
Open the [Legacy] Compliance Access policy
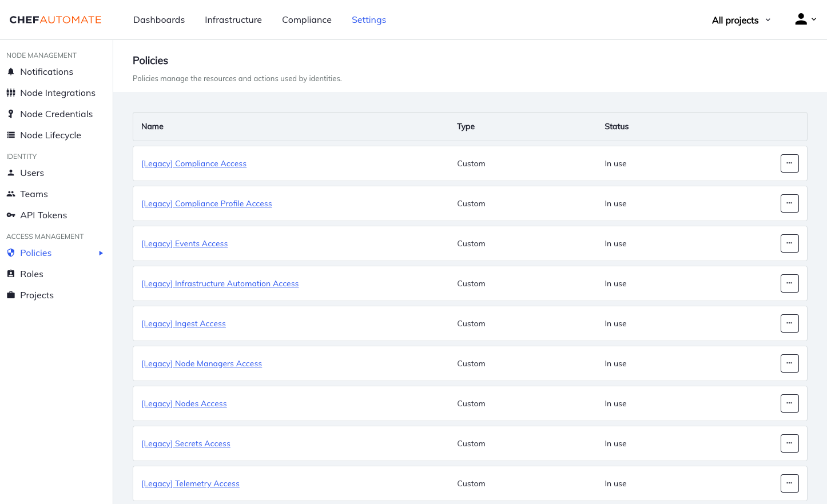coord(194,163)
